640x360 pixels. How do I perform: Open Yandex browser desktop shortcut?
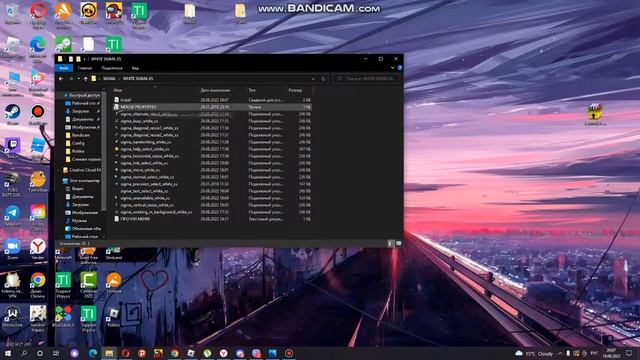[x=38, y=249]
